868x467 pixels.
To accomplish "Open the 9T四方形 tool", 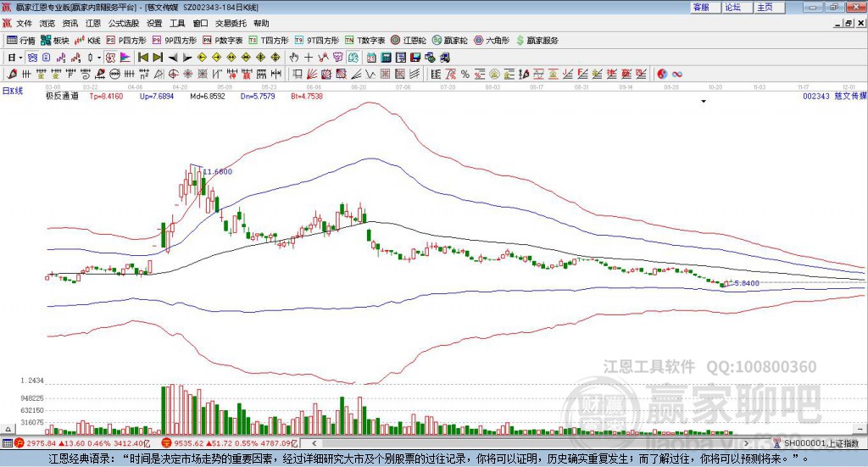I will (x=317, y=41).
